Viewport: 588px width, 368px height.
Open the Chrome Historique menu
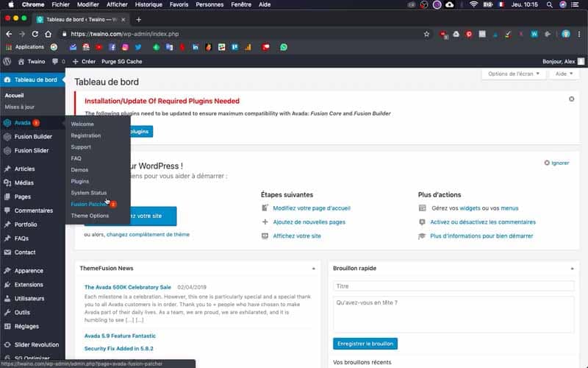point(148,4)
